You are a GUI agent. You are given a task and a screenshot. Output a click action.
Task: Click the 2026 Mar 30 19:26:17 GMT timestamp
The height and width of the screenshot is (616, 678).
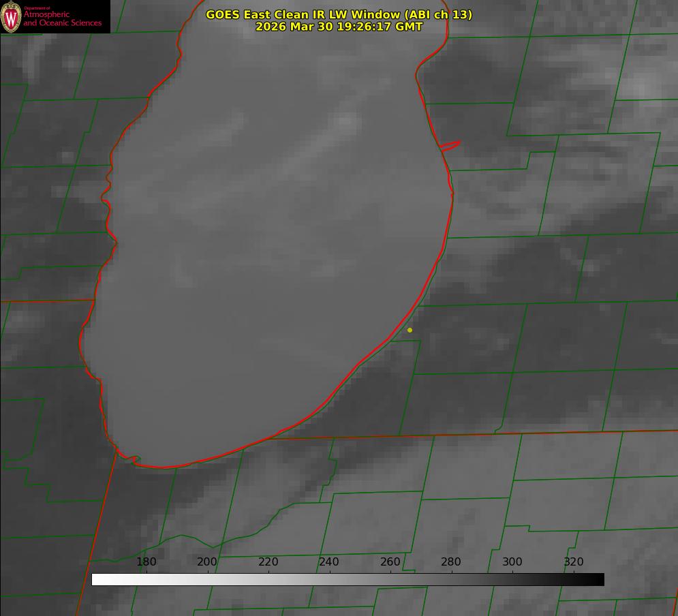339,27
